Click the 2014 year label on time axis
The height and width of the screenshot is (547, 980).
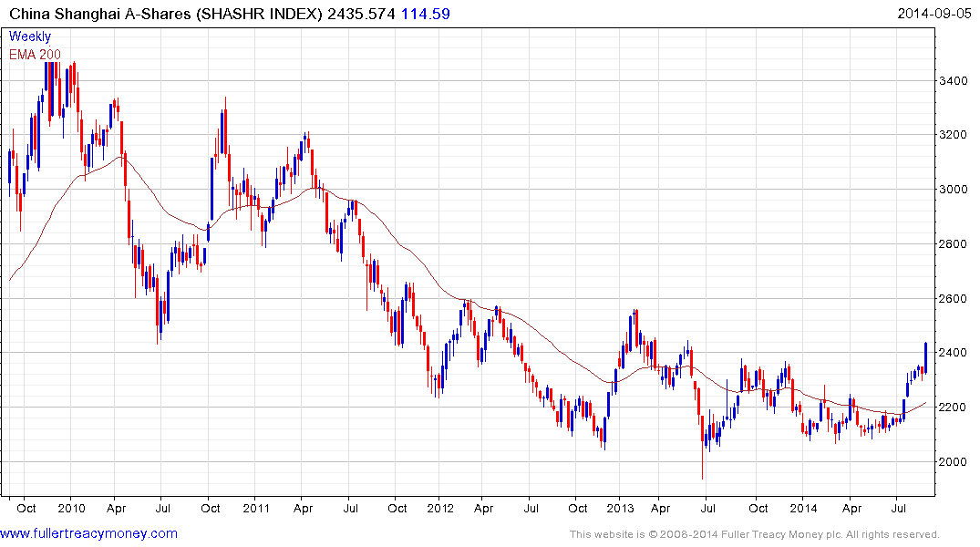click(803, 508)
